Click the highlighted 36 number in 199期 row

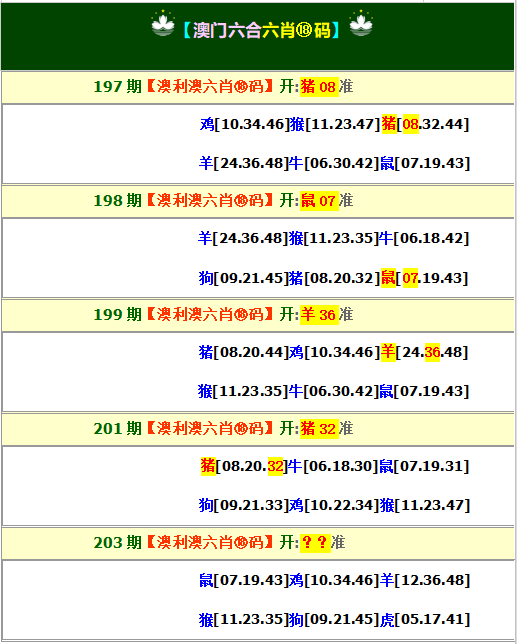pos(432,352)
